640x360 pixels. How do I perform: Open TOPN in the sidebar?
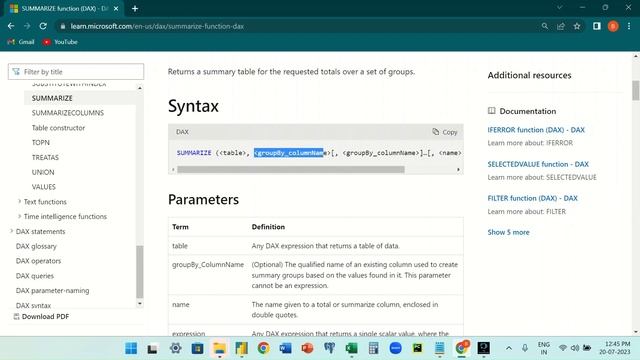coord(41,142)
